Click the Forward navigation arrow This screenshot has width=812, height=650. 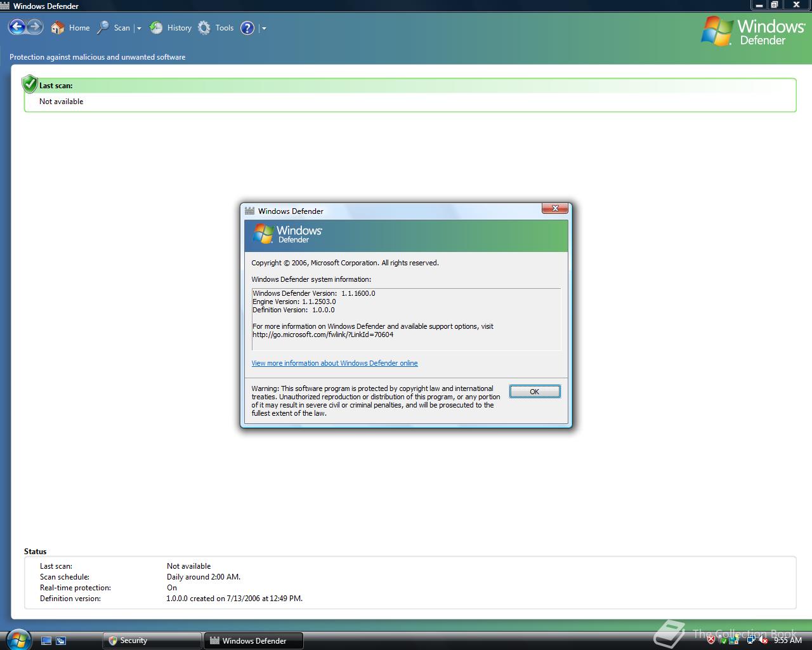pos(35,27)
